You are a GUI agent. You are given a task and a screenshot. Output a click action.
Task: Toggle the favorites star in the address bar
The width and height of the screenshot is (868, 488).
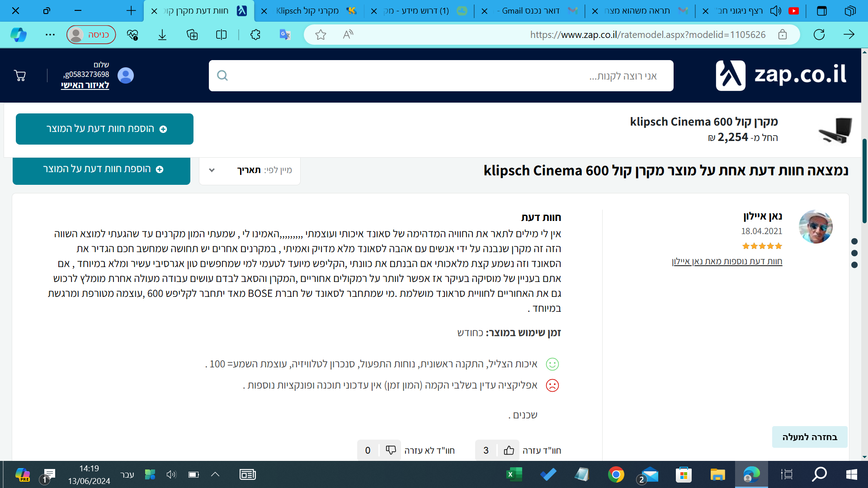[x=321, y=34]
